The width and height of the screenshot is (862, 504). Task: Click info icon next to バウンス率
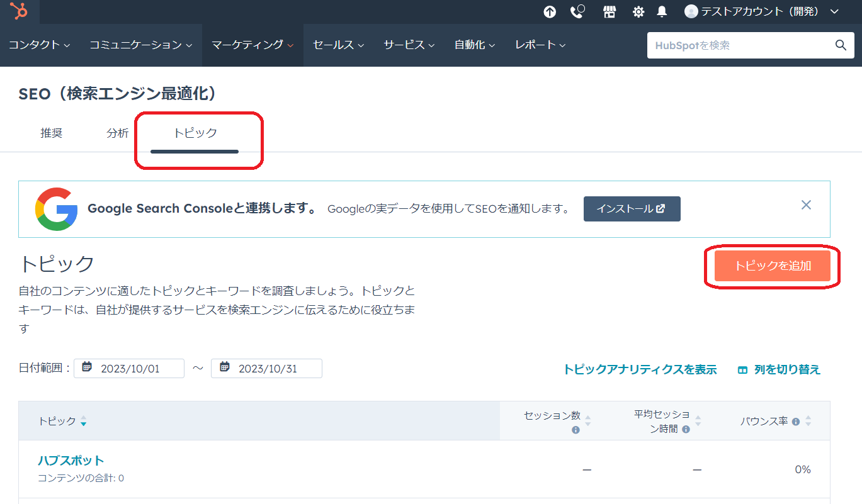point(796,422)
